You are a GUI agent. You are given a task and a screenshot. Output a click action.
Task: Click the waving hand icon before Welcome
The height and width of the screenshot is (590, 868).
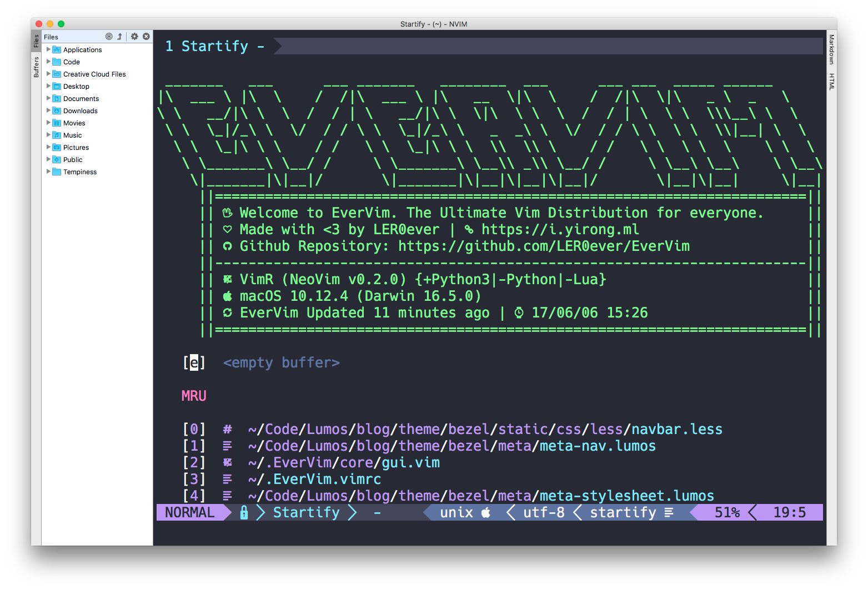tap(227, 213)
